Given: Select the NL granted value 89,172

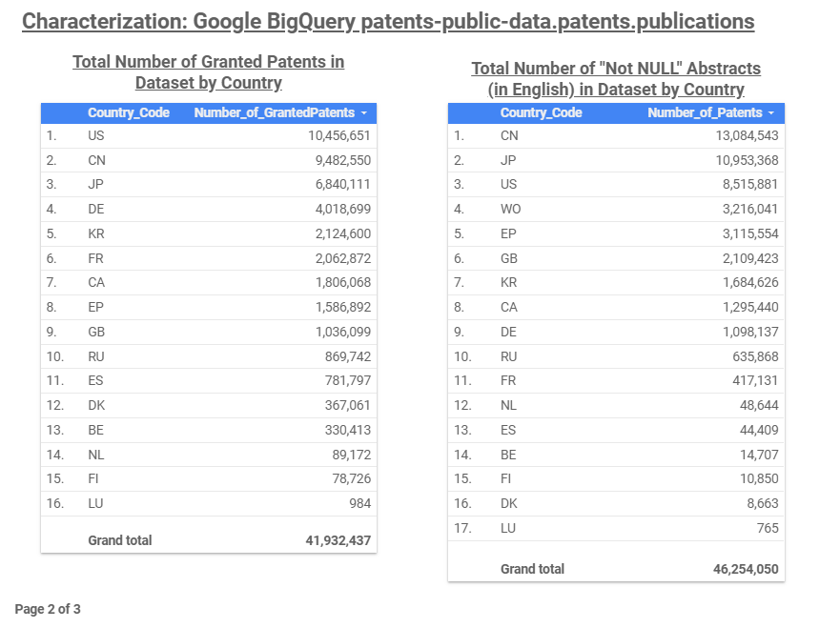Looking at the screenshot, I should click(x=352, y=456).
